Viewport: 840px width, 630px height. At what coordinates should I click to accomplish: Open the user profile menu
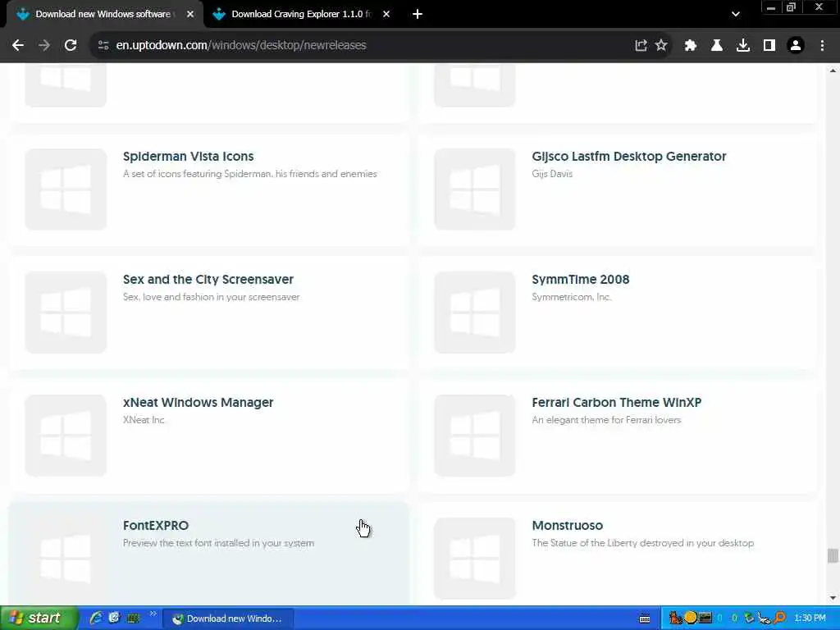click(x=796, y=46)
